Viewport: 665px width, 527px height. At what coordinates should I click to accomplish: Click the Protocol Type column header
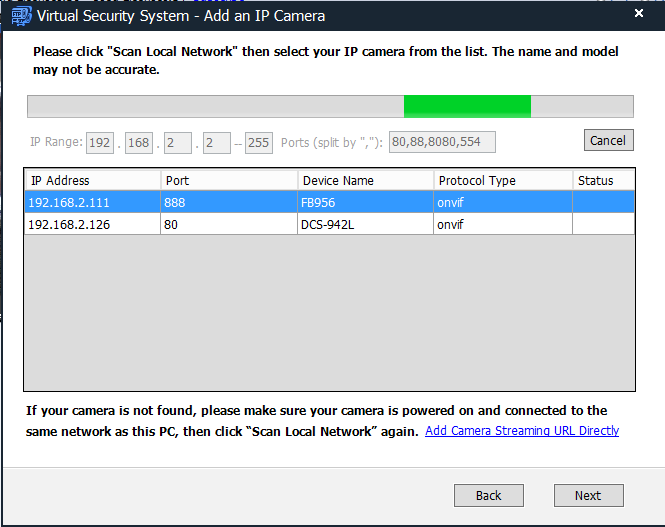click(x=503, y=180)
